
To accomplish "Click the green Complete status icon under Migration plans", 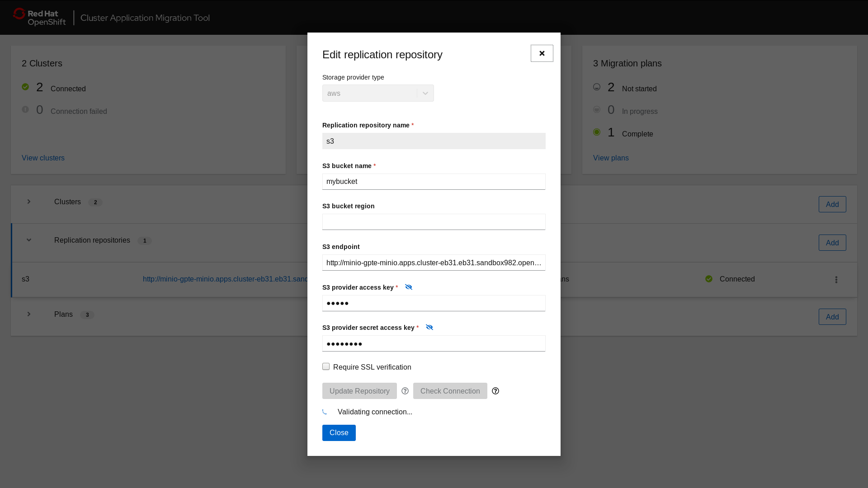I will point(597,132).
